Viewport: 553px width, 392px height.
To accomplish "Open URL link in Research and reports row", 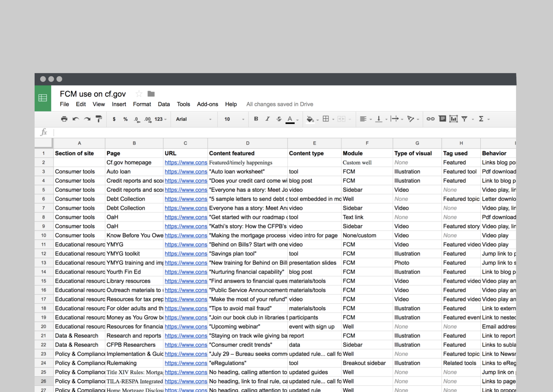I will (186, 336).
